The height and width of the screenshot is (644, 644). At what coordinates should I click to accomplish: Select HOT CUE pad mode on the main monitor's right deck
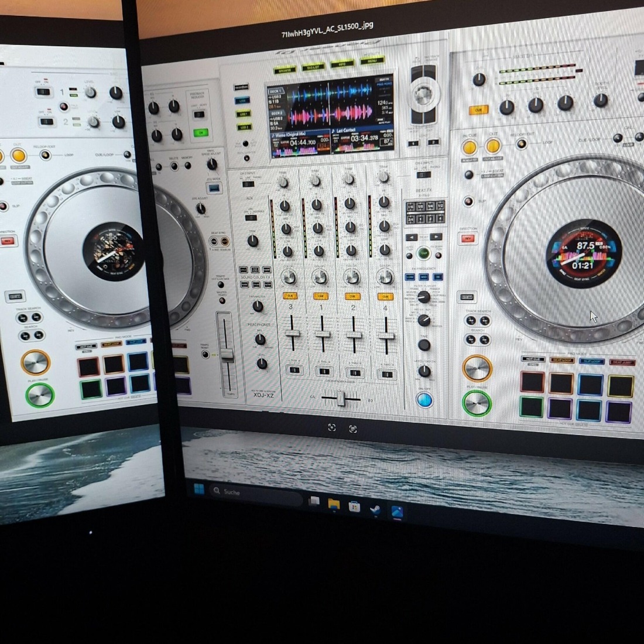pyautogui.click(x=533, y=359)
